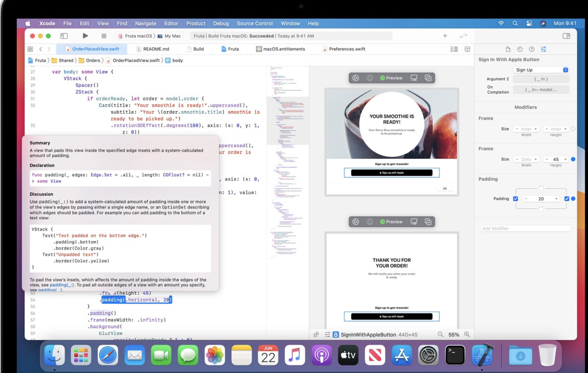
Task: Enable the top edge Padding checkbox
Action: pyautogui.click(x=541, y=188)
